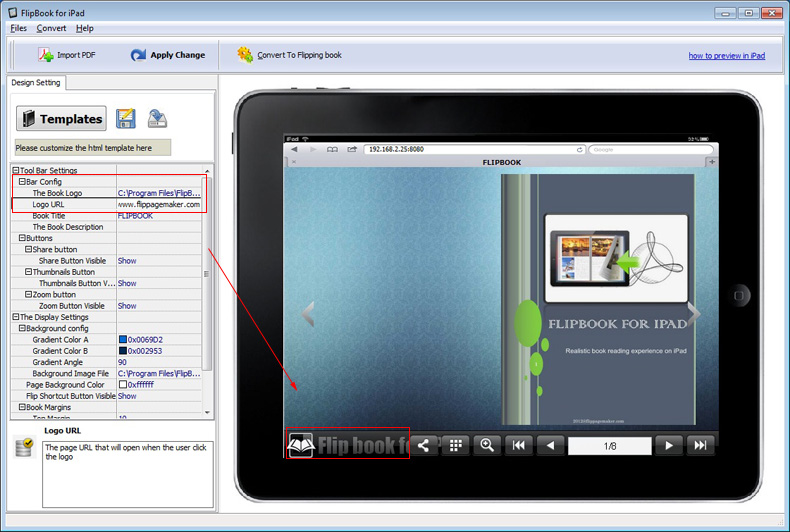
Task: Click the settings tree scrollbar up arrow
Action: [x=207, y=170]
